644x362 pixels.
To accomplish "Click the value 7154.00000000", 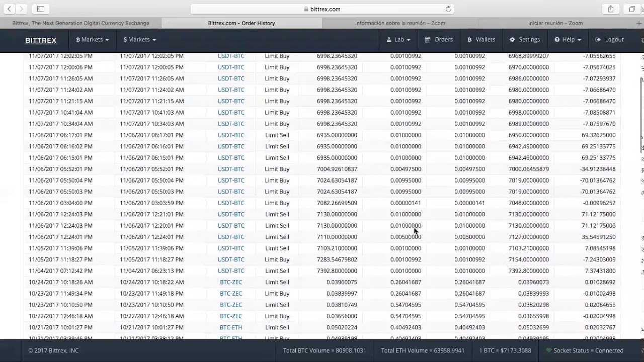I will 528,259.
